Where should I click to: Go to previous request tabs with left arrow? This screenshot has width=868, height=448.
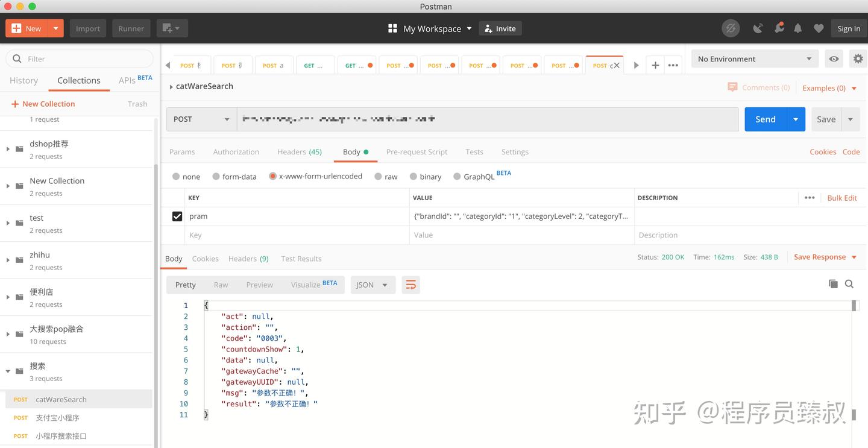168,65
